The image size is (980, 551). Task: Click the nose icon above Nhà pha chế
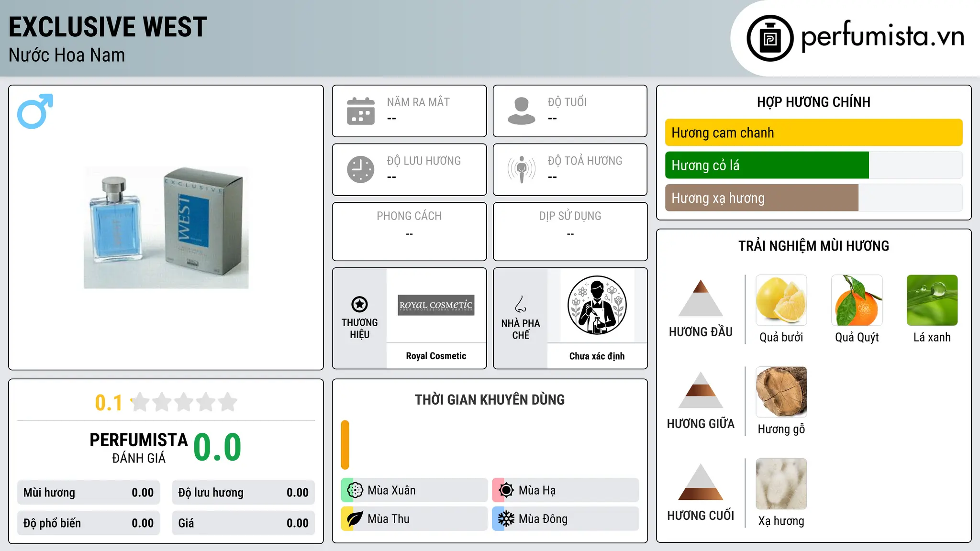coord(521,304)
